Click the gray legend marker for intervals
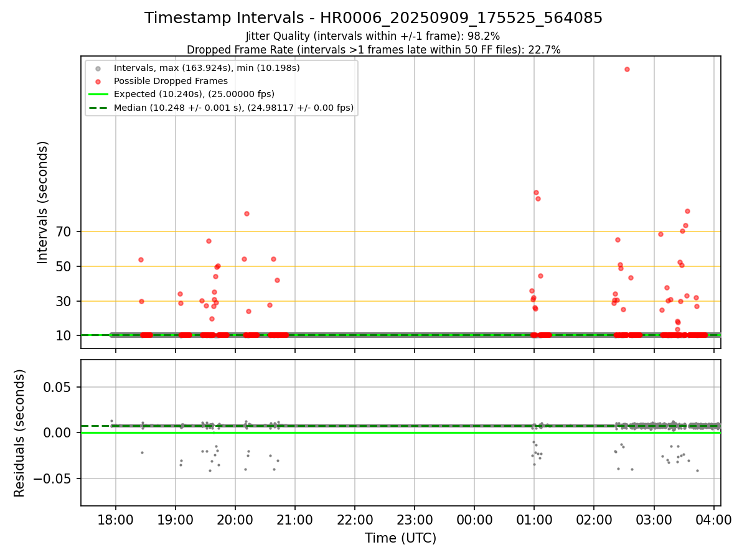 (97, 68)
